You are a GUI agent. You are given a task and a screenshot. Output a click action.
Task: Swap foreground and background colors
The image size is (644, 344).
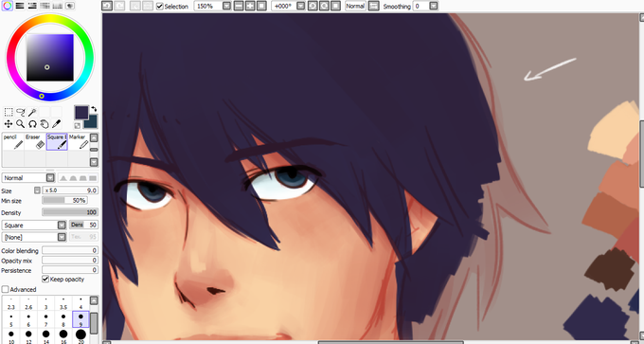(94, 109)
